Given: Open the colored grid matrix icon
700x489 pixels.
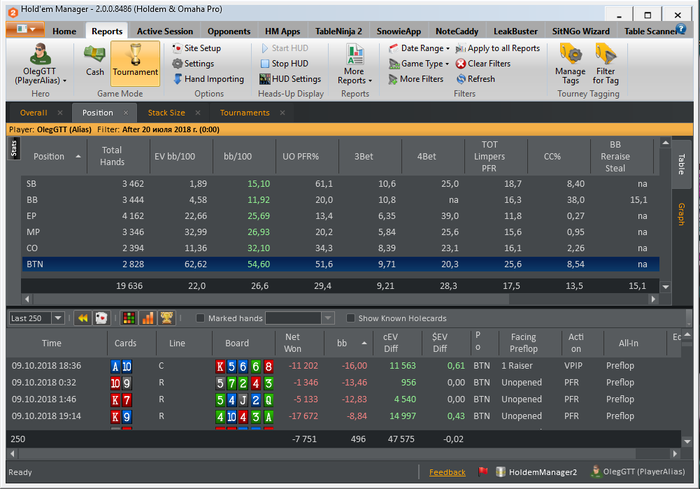Looking at the screenshot, I should pos(129,318).
